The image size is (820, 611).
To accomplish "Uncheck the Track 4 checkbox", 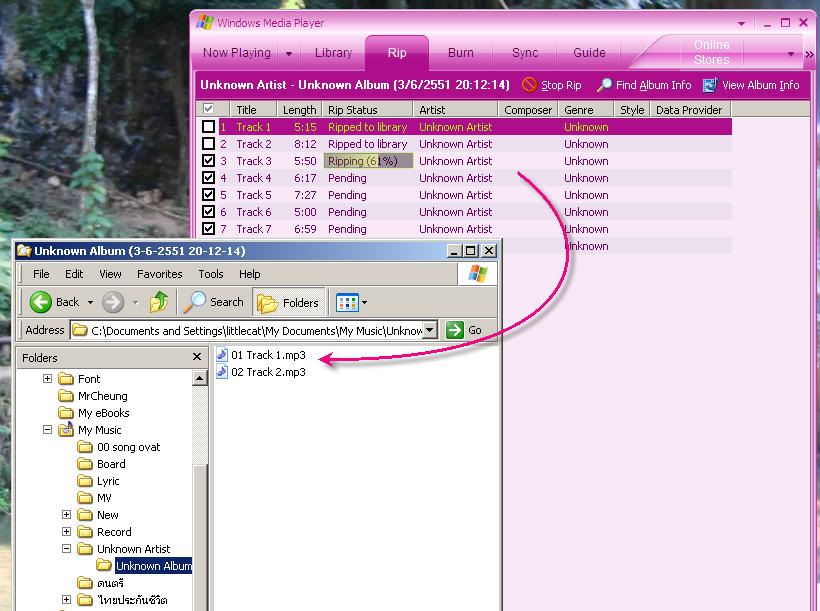I will point(208,178).
